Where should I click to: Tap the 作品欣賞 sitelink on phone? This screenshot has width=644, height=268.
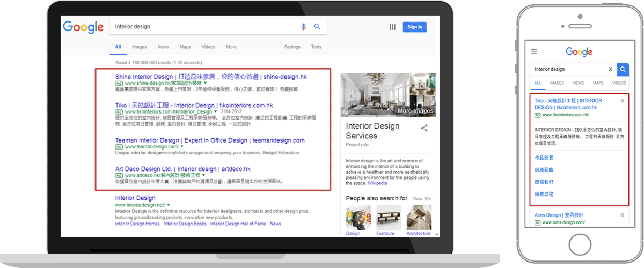coord(544,158)
